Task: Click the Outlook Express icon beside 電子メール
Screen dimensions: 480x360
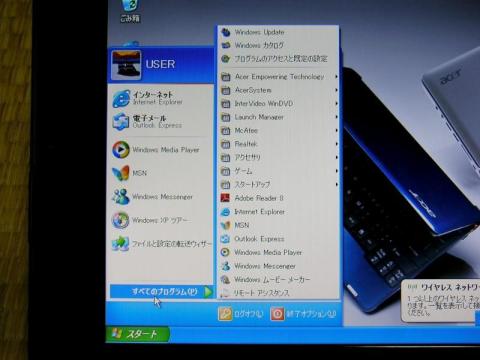Action: 121,121
